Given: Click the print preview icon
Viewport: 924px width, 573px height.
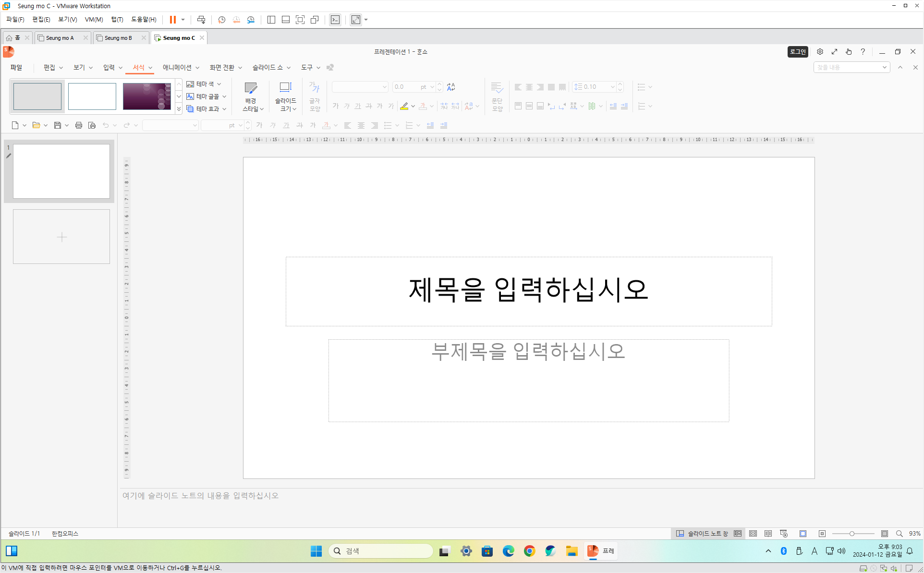Looking at the screenshot, I should point(92,125).
